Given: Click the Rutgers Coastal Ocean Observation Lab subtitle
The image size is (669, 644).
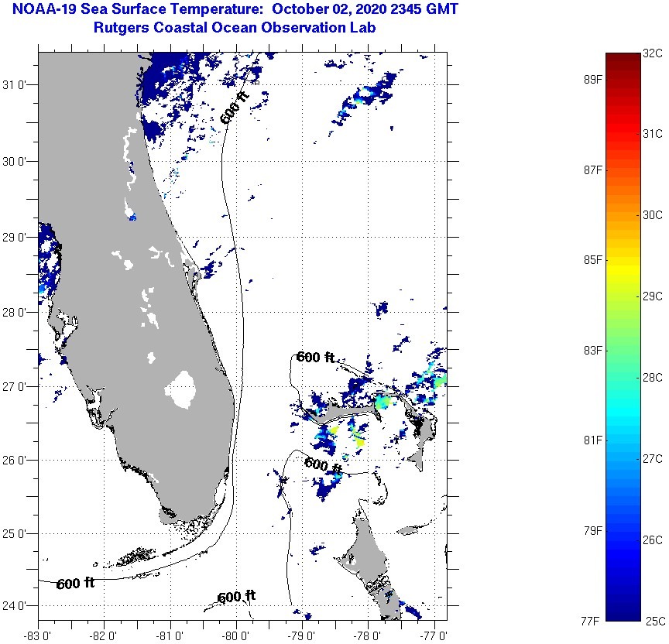Looking at the screenshot, I should point(235,28).
